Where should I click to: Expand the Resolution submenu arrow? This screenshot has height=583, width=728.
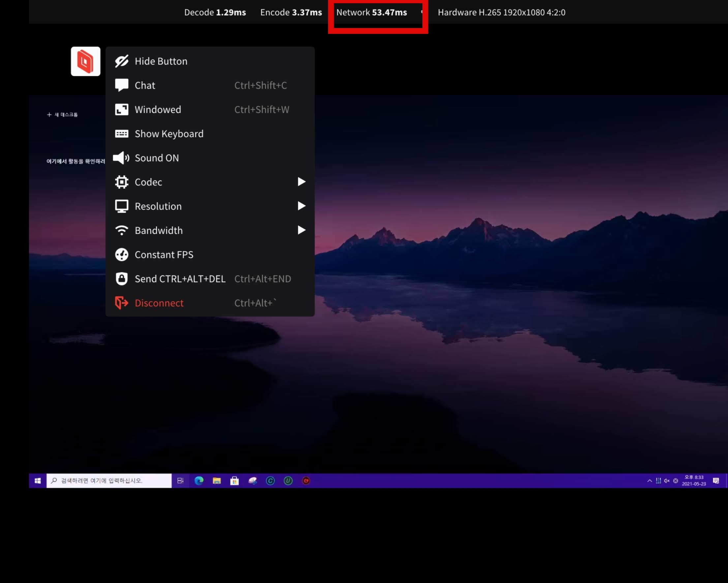(x=302, y=206)
